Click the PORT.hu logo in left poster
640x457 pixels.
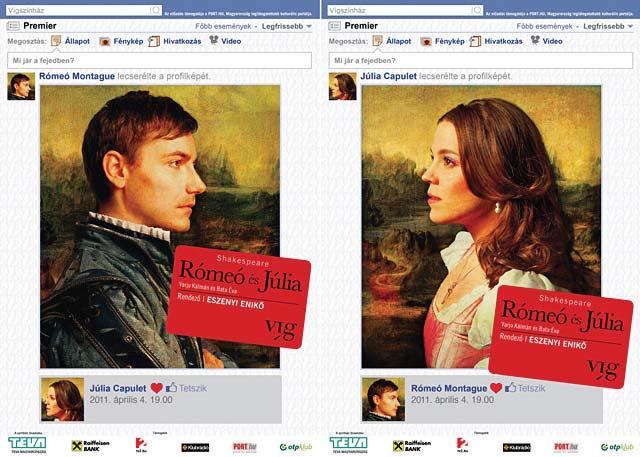(x=245, y=447)
